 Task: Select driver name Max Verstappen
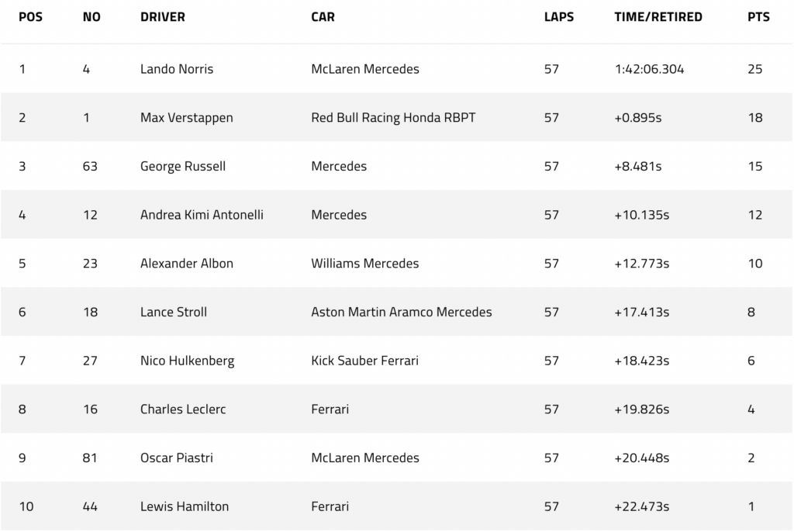click(x=186, y=118)
